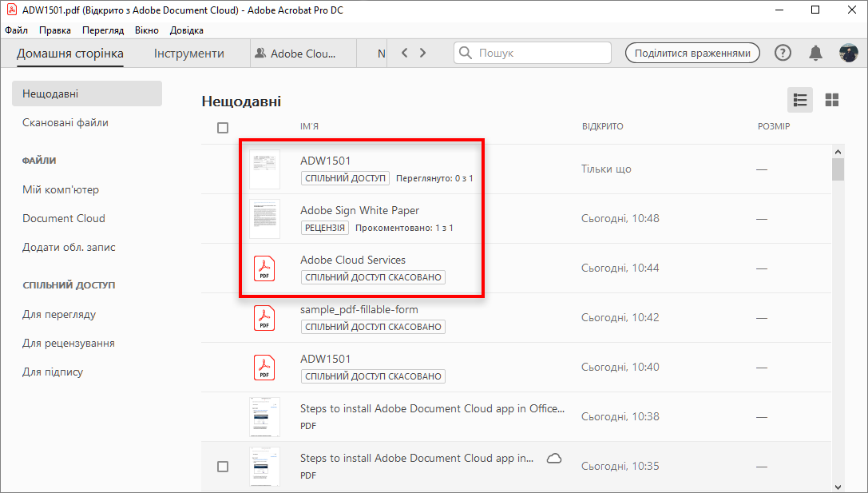
Task: Open the user profile avatar
Action: click(848, 54)
